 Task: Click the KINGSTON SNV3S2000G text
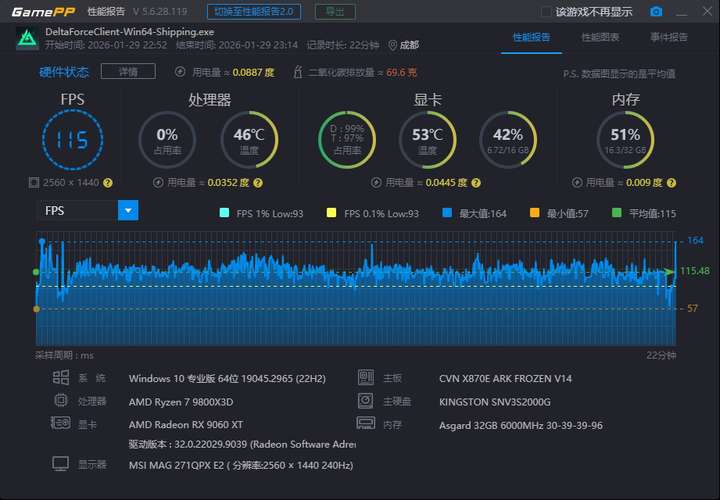tap(495, 402)
